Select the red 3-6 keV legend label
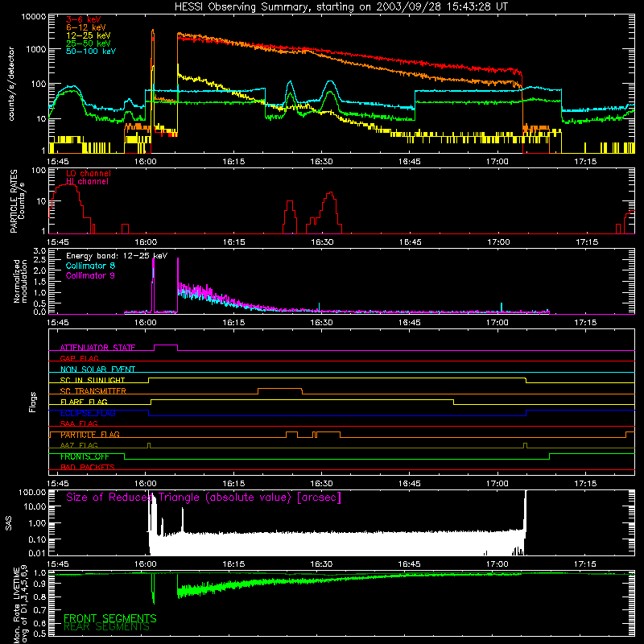This screenshot has width=644, height=644. (x=84, y=19)
